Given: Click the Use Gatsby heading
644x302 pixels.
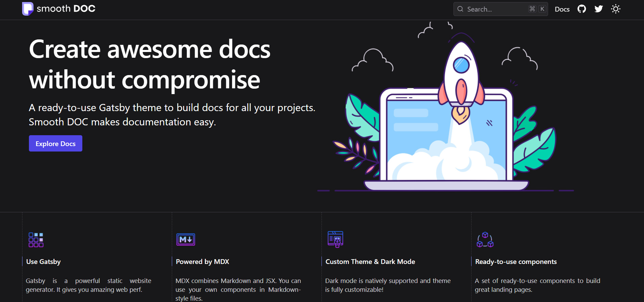Looking at the screenshot, I should (44, 262).
